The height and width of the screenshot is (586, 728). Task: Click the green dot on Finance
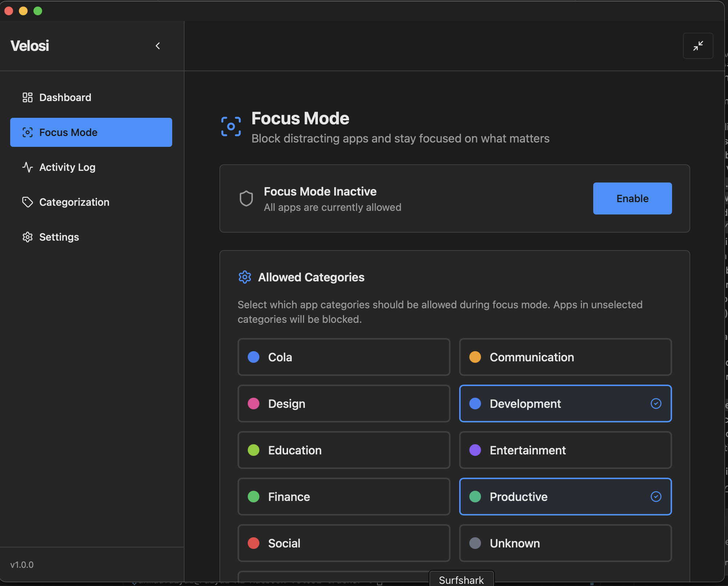254,497
